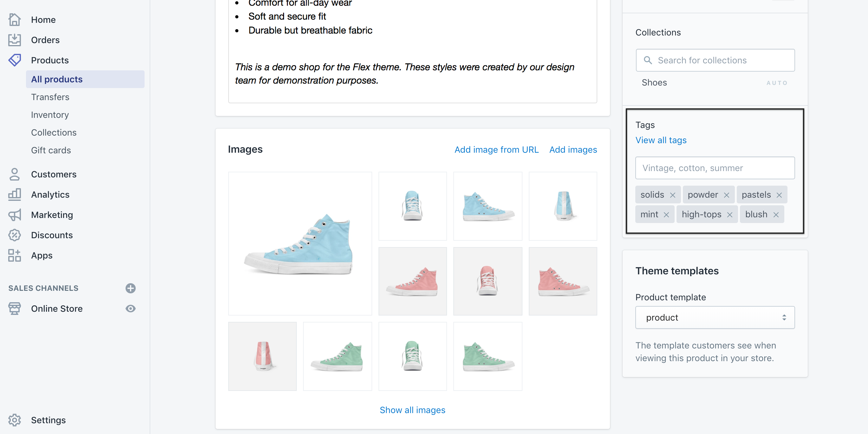Viewport: 868px width, 434px height.
Task: Select the green side-view sneaker thumbnail
Action: click(x=337, y=356)
